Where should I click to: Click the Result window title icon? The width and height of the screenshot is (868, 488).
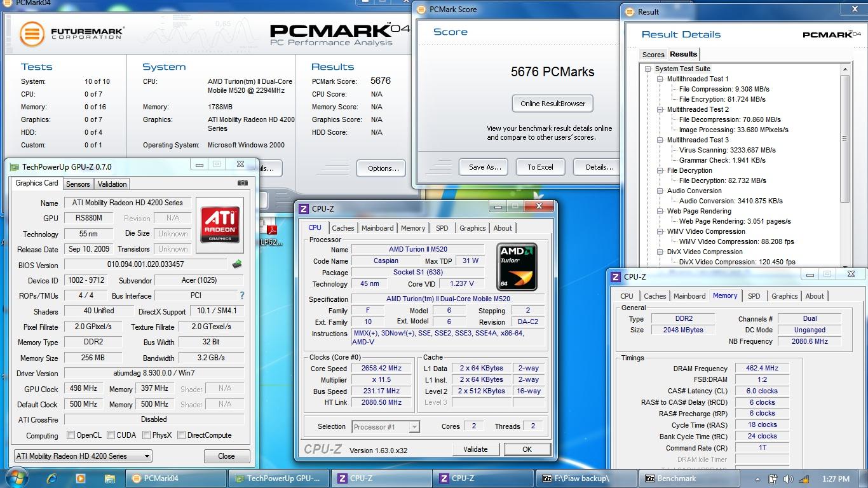[x=630, y=11]
